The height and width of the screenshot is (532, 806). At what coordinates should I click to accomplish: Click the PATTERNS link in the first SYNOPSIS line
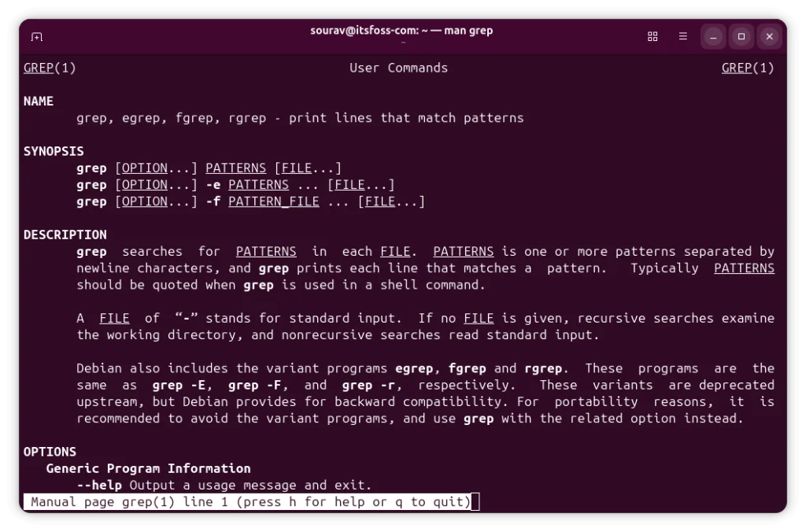[x=235, y=168]
